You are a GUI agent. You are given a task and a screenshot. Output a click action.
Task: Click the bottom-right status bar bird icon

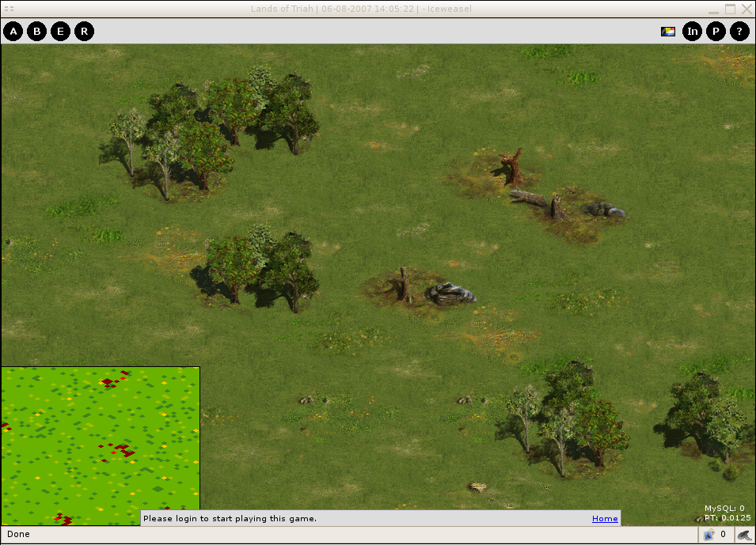[x=744, y=535]
